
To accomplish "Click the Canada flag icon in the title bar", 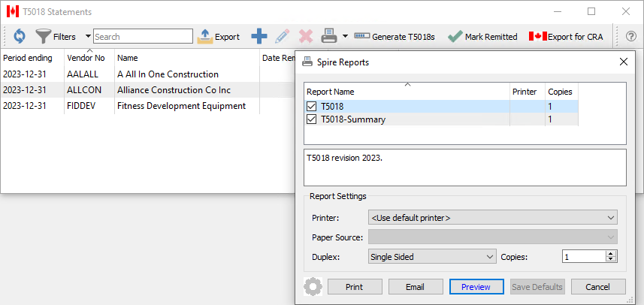I will coord(13,11).
